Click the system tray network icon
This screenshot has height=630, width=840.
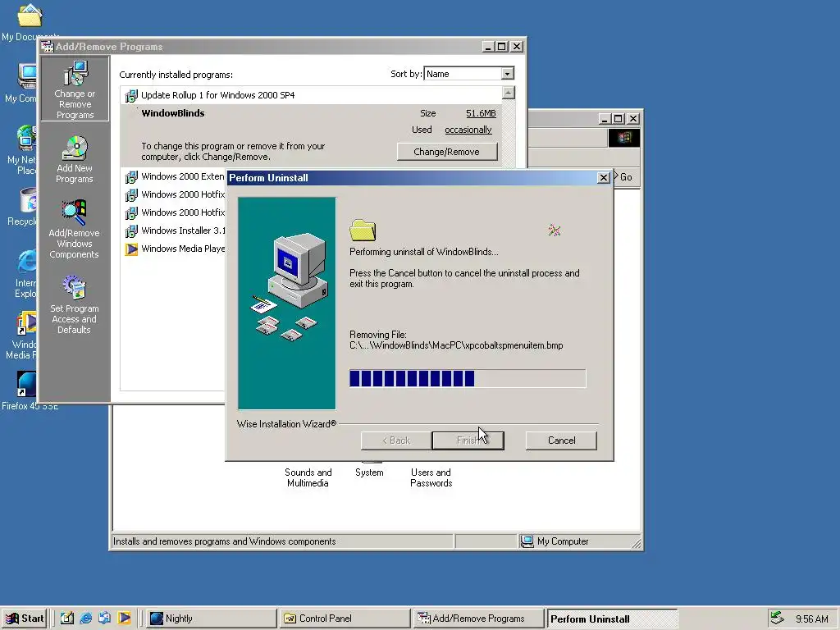pyautogui.click(x=777, y=619)
